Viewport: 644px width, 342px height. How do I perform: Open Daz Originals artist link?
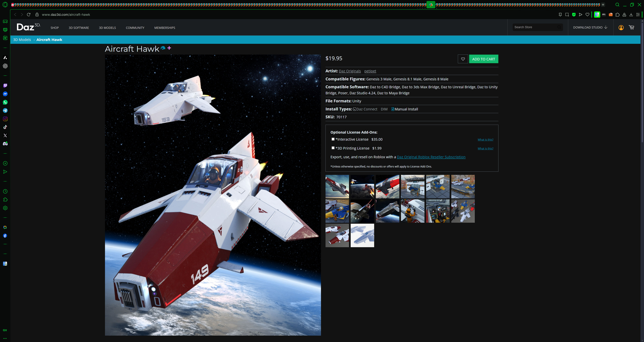[350, 71]
